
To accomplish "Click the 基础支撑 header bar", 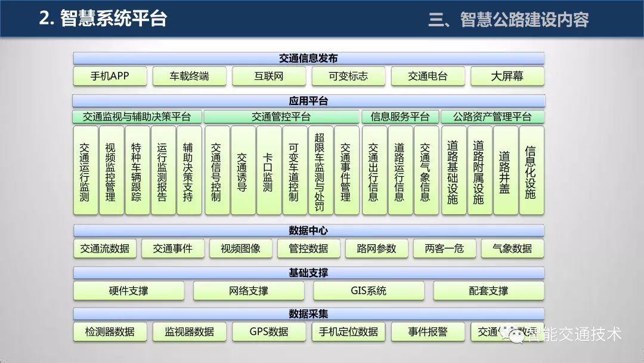I will pyautogui.click(x=309, y=273).
